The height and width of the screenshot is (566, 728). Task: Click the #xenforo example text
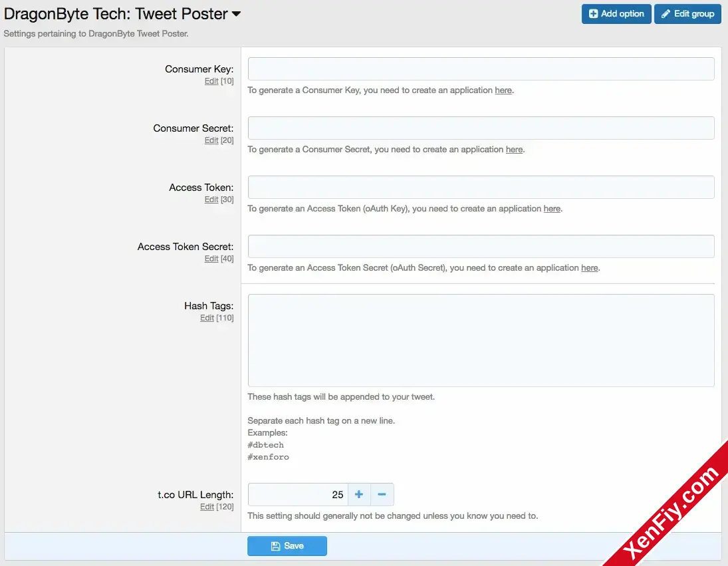point(269,457)
